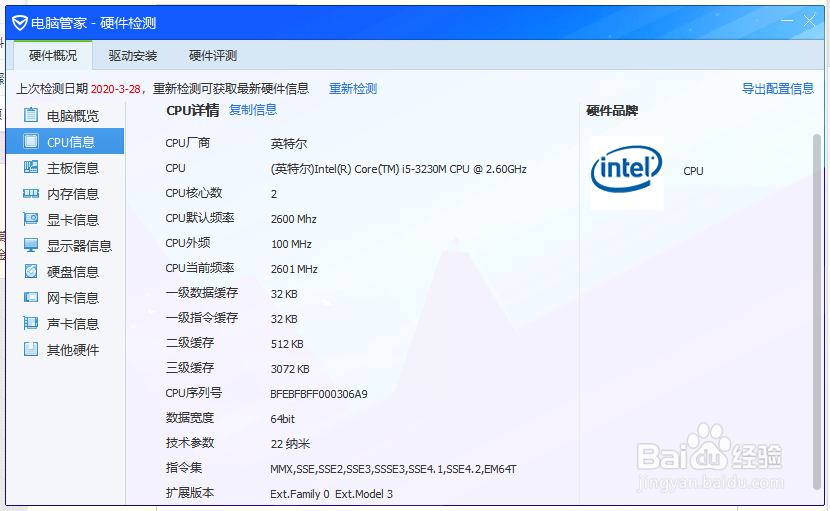
Task: Click the CPU厂商 value 英特尔
Action: click(x=289, y=144)
